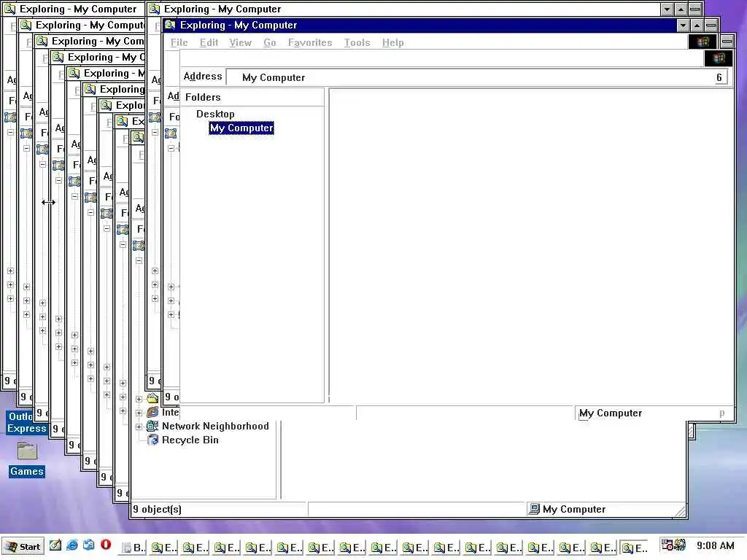Open the View menu in front Explorer window
Viewport: 747px width, 560px height.
pos(240,43)
